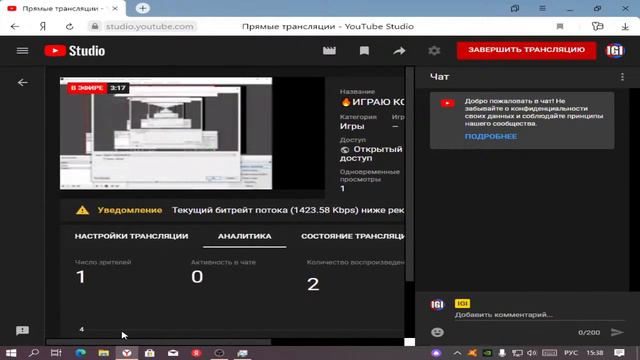Screen dimensions: 640x360
Task: Click the Открытый доступ visibility text
Action: tap(371, 153)
